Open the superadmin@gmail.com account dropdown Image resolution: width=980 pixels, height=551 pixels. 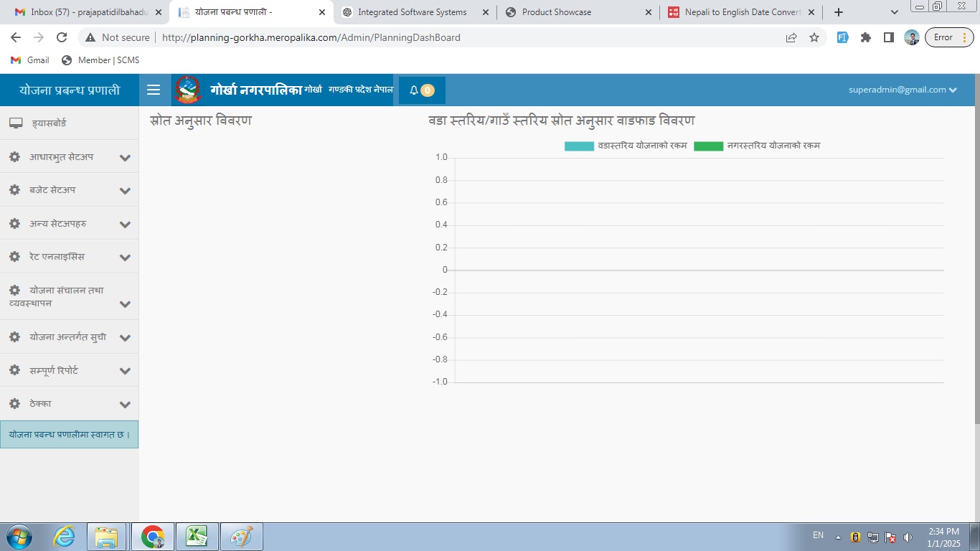(x=902, y=90)
